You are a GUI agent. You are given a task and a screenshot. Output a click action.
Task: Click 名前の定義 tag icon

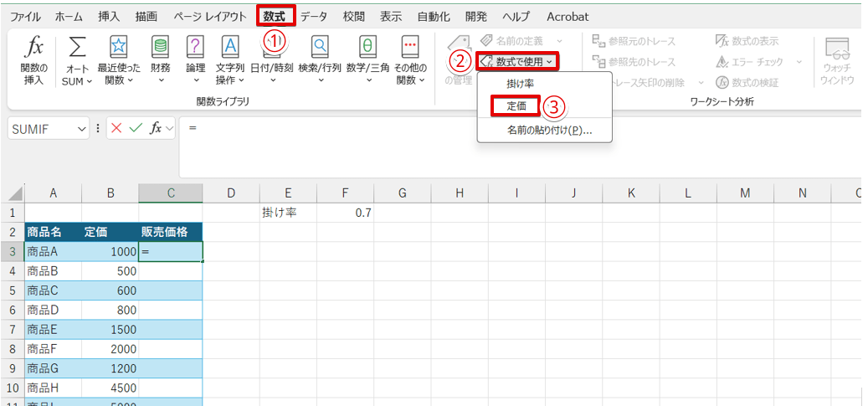[x=486, y=40]
